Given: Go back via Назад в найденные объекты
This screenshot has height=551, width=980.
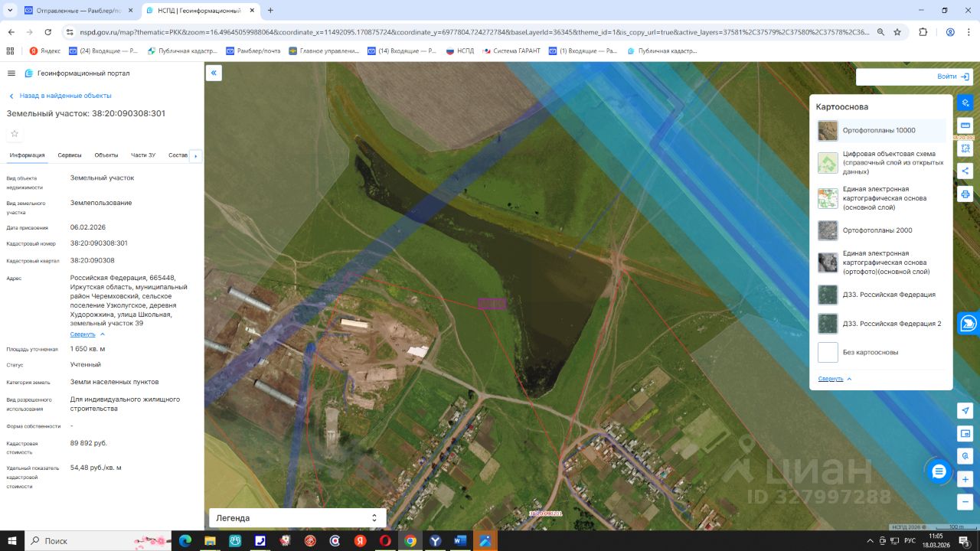Looking at the screenshot, I should [60, 96].
